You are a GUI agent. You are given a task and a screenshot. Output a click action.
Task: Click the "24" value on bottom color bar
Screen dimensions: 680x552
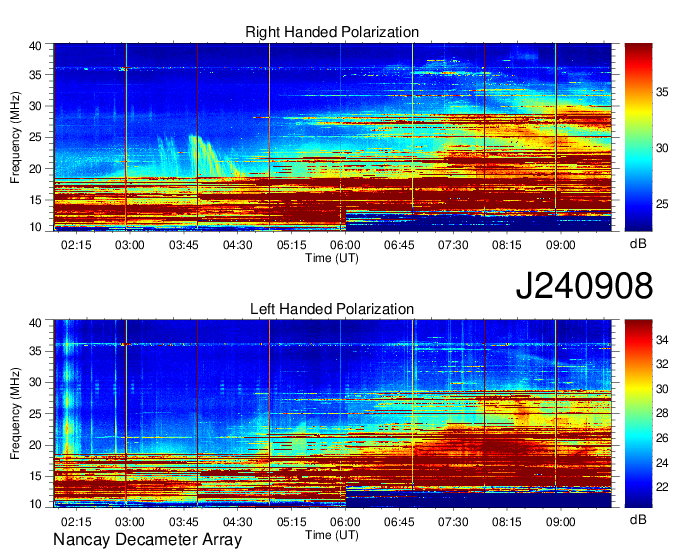[x=662, y=463]
